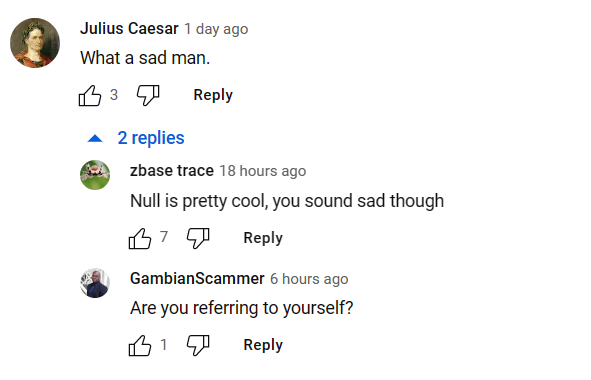Reply to Julius Caesar's comment

213,95
